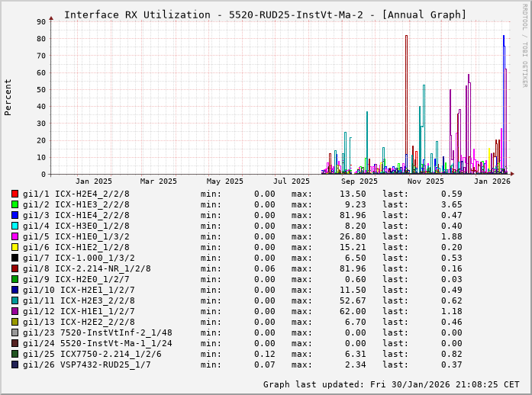Select legend label gi1/9 ICX-H2E0_1/2/7
Viewport: 532px width, 395px height.
click(x=76, y=279)
